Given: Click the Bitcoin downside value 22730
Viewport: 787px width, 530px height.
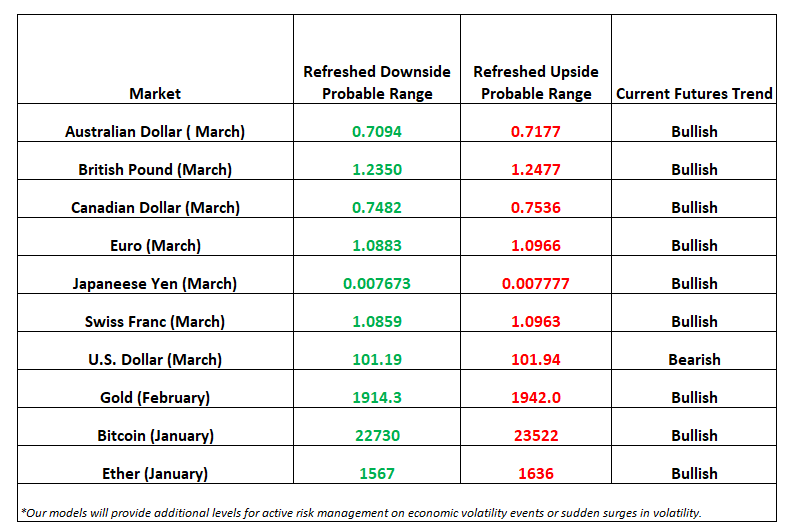Looking at the screenshot, I should [x=377, y=436].
